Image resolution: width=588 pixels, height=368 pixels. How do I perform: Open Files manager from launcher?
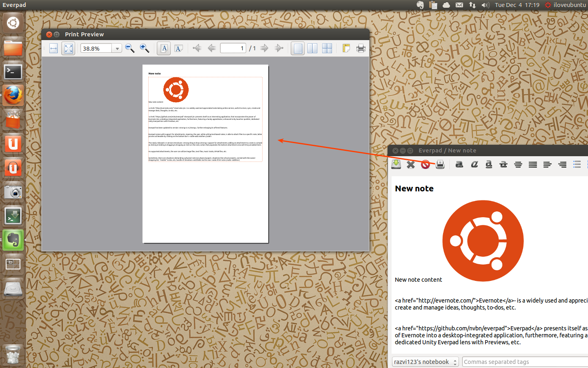click(13, 47)
